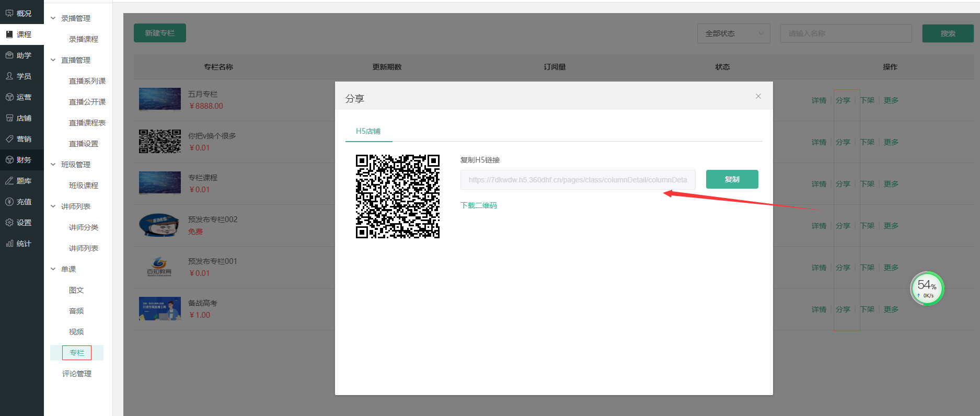Open the 运营 operations sidebar icon
This screenshot has width=980, height=416.
coord(9,97)
